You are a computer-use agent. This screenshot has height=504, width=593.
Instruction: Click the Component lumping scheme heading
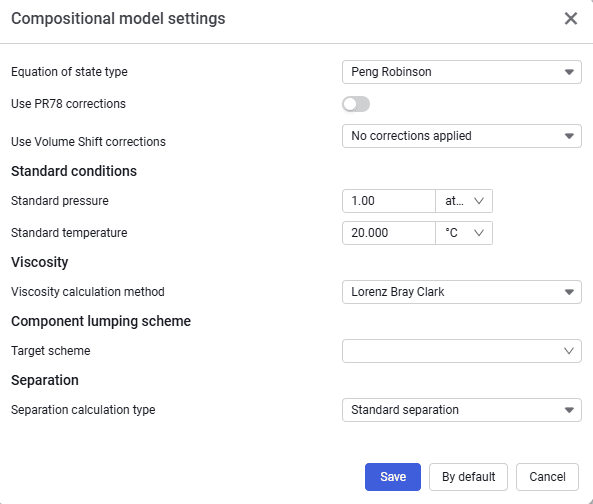[x=101, y=321]
